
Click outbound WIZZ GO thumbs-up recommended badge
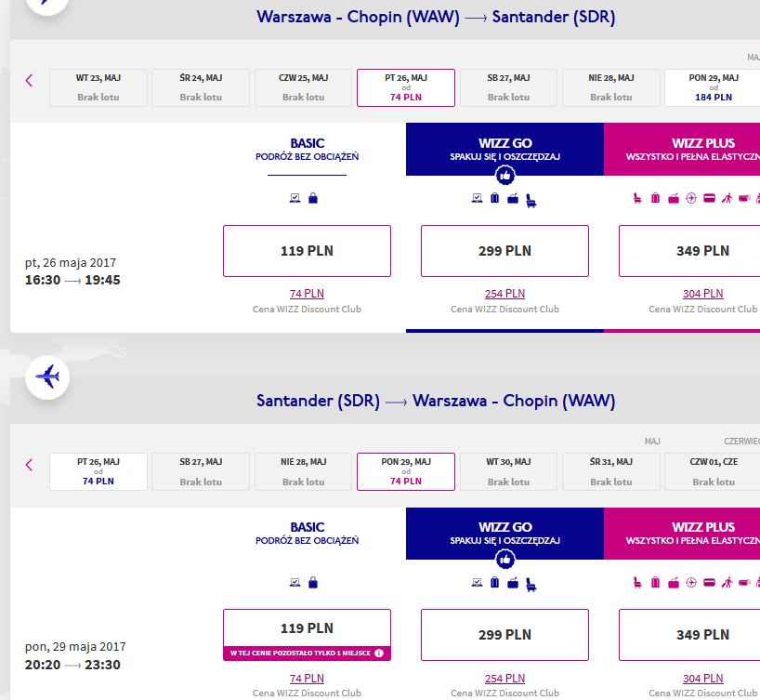[x=505, y=176]
